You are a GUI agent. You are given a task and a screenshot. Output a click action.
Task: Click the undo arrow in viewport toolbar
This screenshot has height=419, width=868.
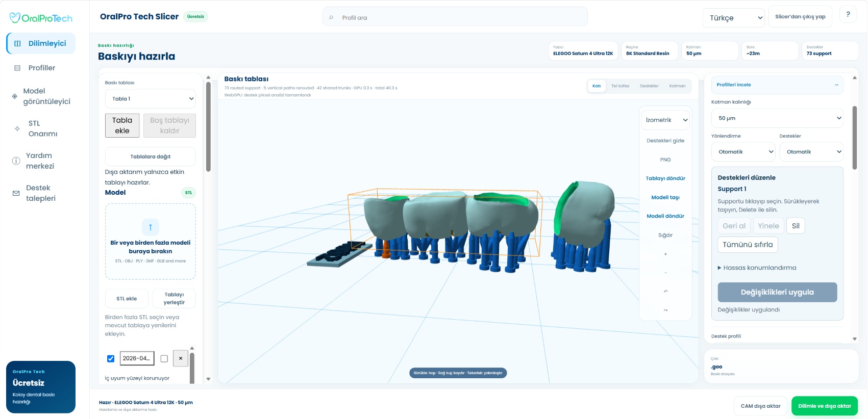coord(665,292)
